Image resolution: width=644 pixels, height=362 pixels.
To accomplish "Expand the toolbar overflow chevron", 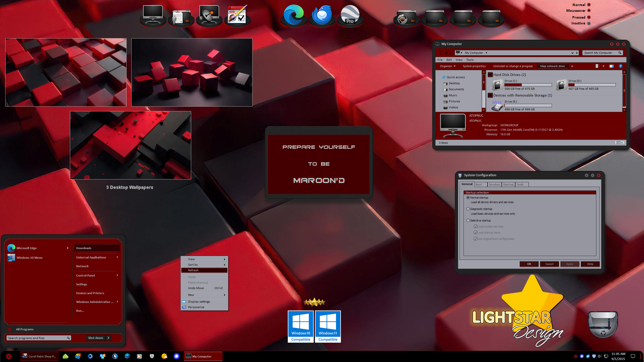I will (572, 66).
